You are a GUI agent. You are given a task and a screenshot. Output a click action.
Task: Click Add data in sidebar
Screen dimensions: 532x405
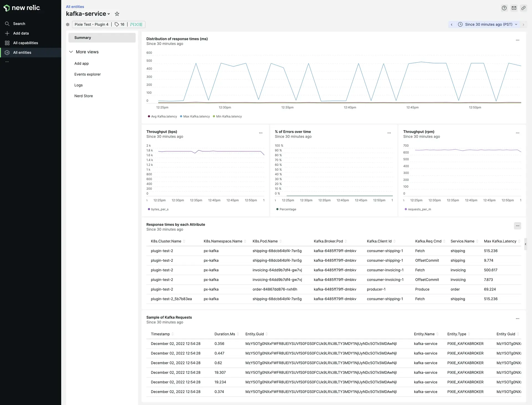pos(21,33)
